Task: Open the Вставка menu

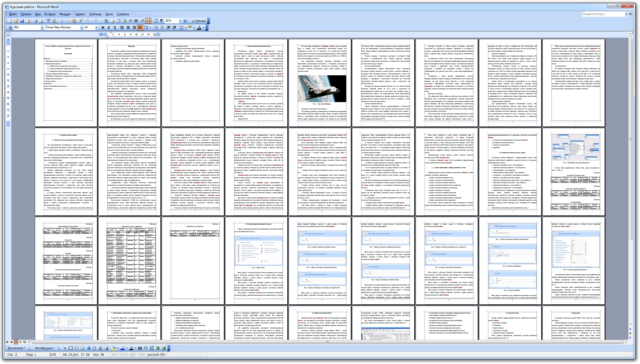Action: point(50,14)
